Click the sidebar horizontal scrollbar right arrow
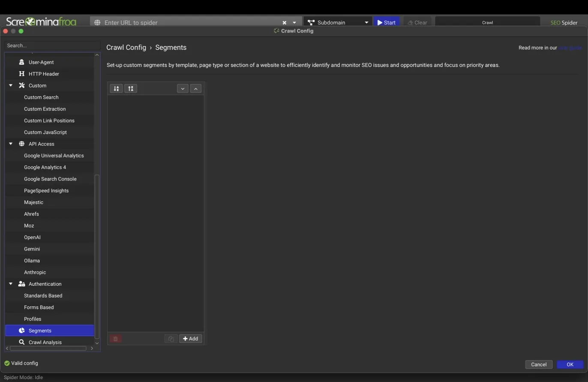Image resolution: width=588 pixels, height=382 pixels. (x=92, y=348)
